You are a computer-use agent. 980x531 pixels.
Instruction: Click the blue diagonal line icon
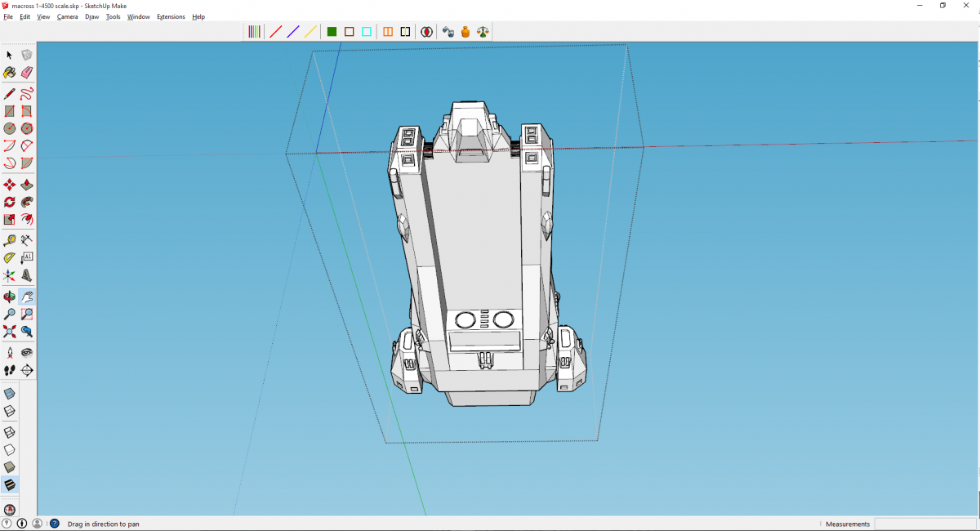coord(293,32)
